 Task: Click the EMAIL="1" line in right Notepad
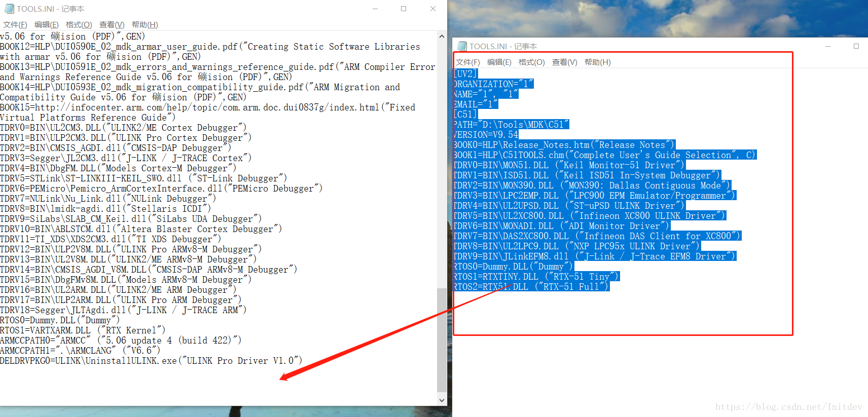[476, 104]
